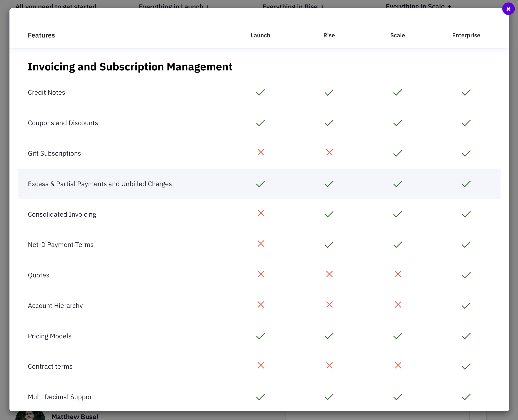518x420 pixels.
Task: Click Launch red X for Consolidated Invoicing
Action: 261,213
